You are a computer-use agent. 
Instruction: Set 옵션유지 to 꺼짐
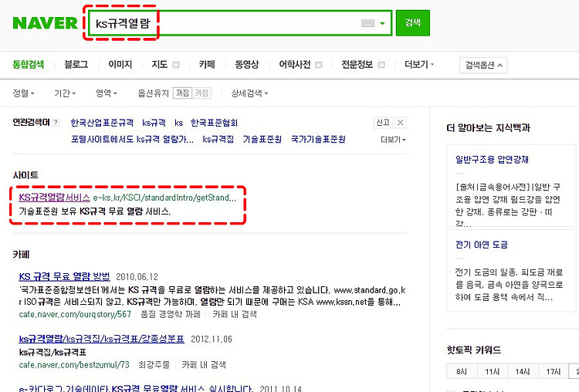[x=182, y=93]
